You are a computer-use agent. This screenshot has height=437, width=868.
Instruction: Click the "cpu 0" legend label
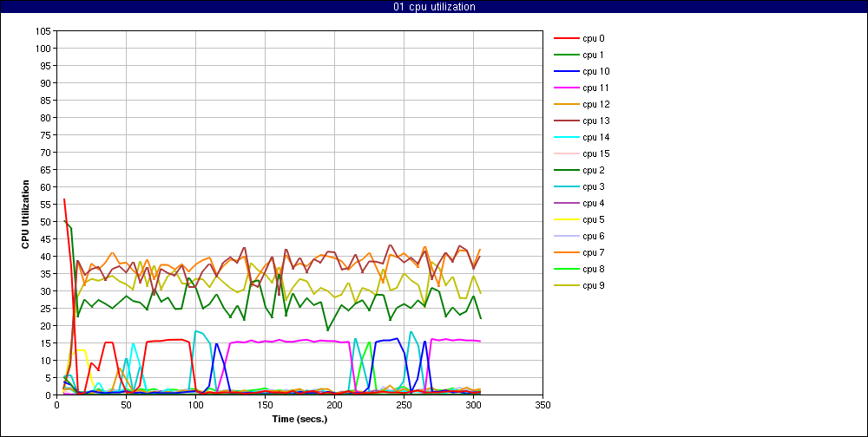point(594,39)
